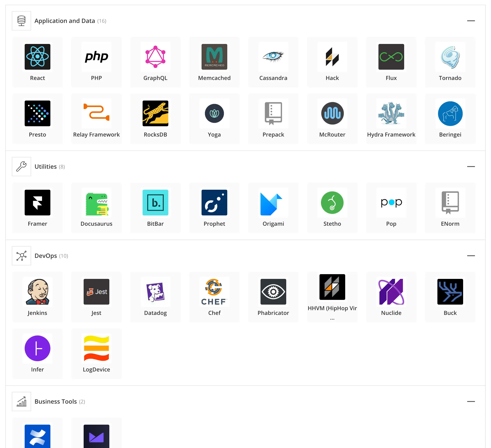Click the Memcached label link
The height and width of the screenshot is (448, 491).
pos(214,78)
